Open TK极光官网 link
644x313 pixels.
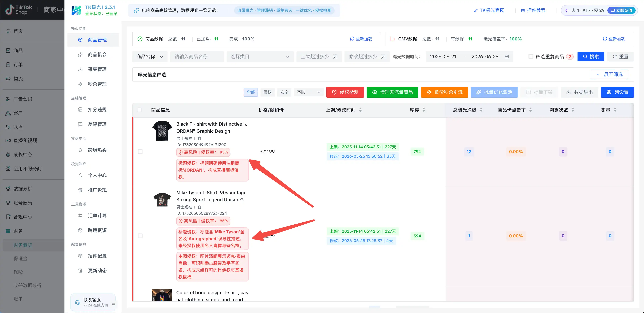pyautogui.click(x=489, y=10)
